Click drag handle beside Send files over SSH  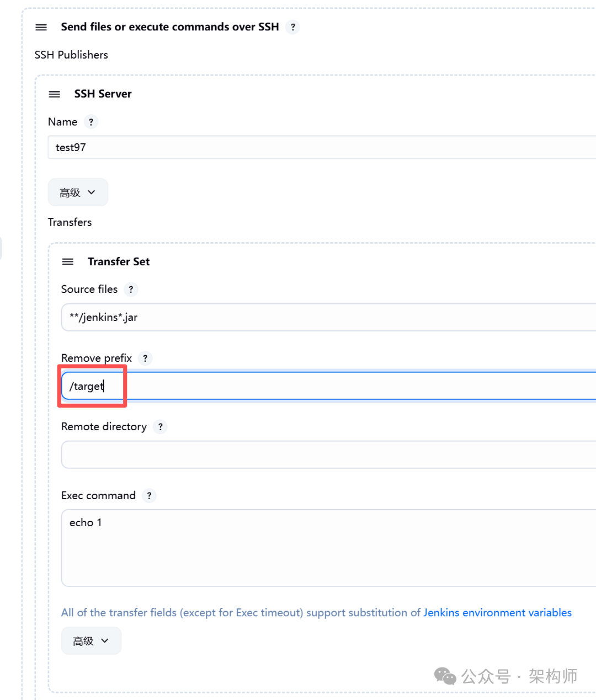[x=41, y=27]
